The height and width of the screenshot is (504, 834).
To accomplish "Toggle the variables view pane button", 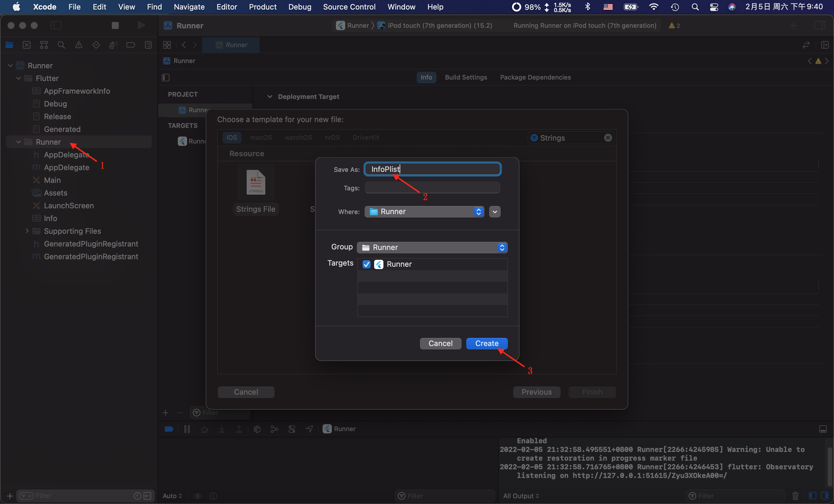I will pyautogui.click(x=812, y=496).
